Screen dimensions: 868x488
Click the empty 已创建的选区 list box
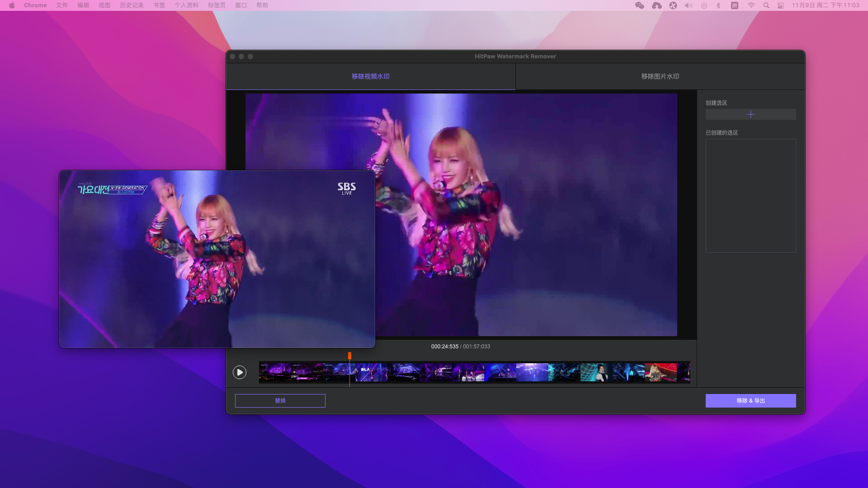[x=750, y=196]
